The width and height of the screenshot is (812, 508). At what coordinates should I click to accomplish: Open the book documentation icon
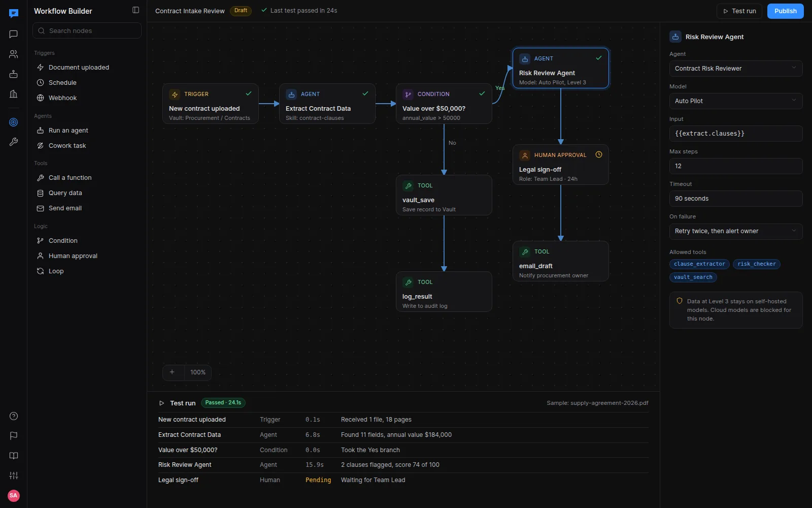(x=14, y=456)
